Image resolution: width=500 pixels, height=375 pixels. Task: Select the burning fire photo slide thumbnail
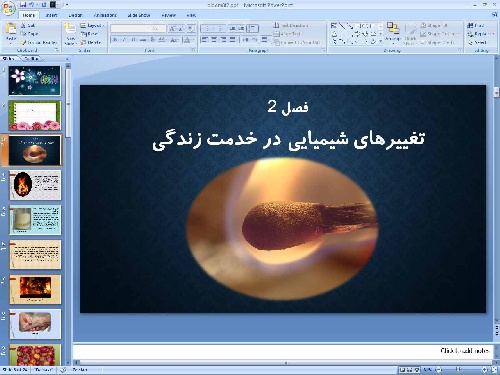[x=35, y=289]
